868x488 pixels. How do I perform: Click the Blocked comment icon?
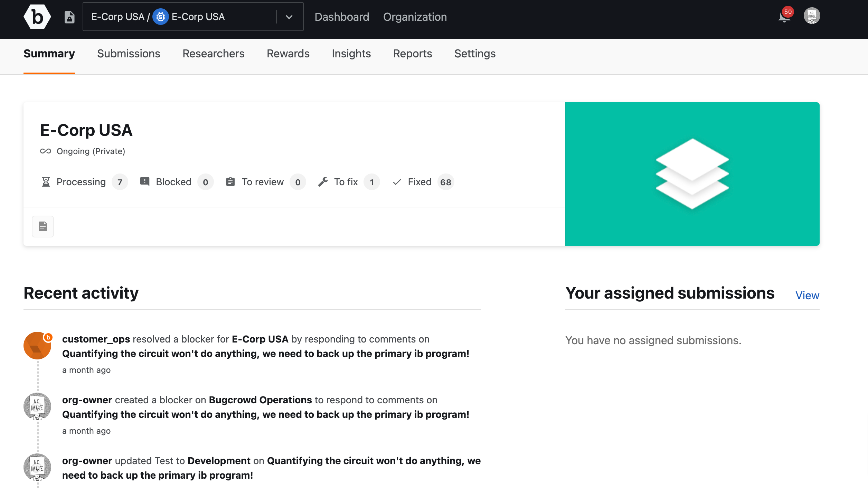click(x=145, y=182)
